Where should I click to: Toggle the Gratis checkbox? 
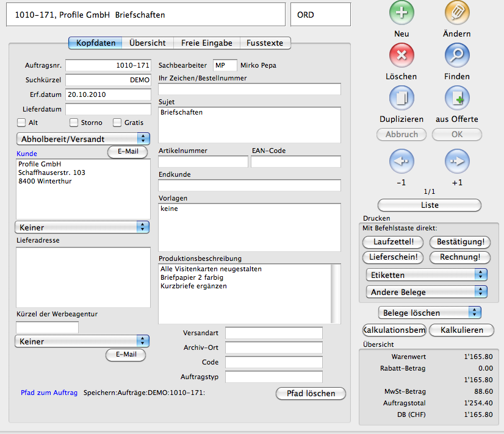tap(117, 123)
